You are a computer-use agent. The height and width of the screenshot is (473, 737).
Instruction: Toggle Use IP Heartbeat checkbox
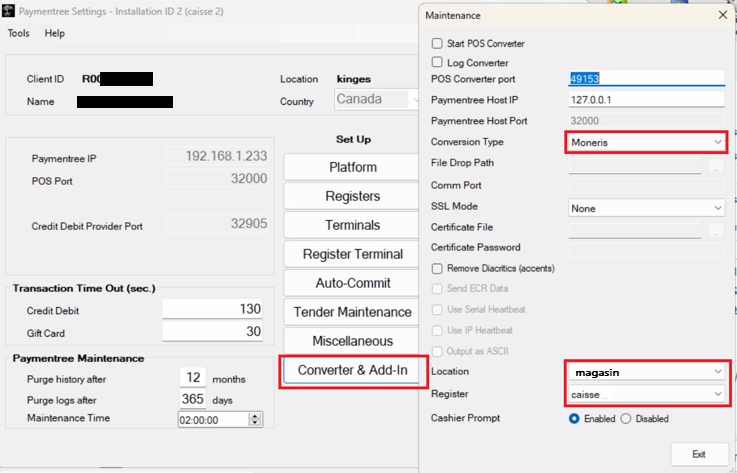(437, 330)
